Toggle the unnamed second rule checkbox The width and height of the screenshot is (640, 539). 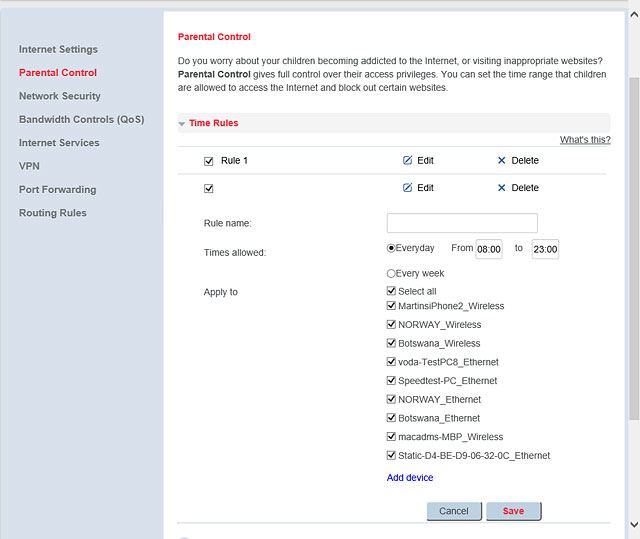coord(209,189)
